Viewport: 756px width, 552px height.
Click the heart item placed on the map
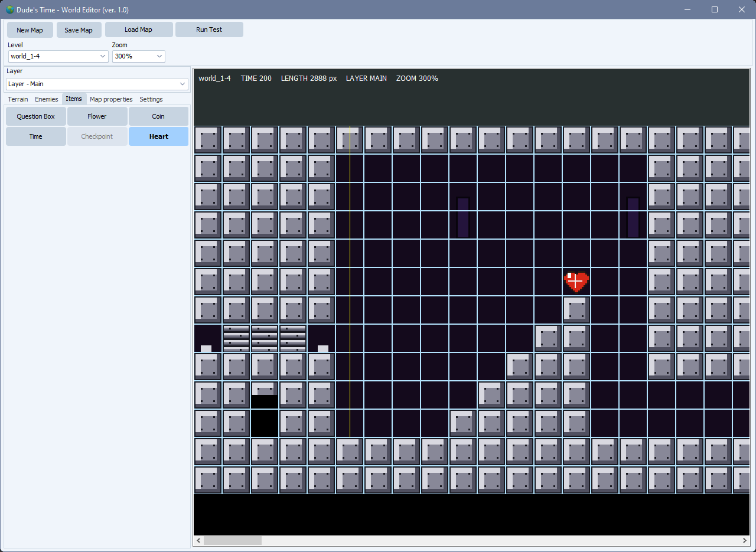tap(576, 282)
